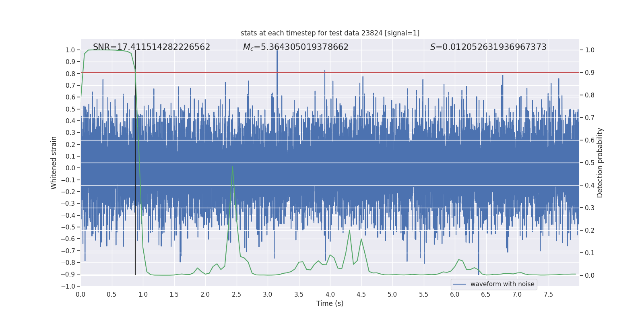Click the red horizontal threshold line
Viewport: 644px width, 322px height.
(x=330, y=72)
